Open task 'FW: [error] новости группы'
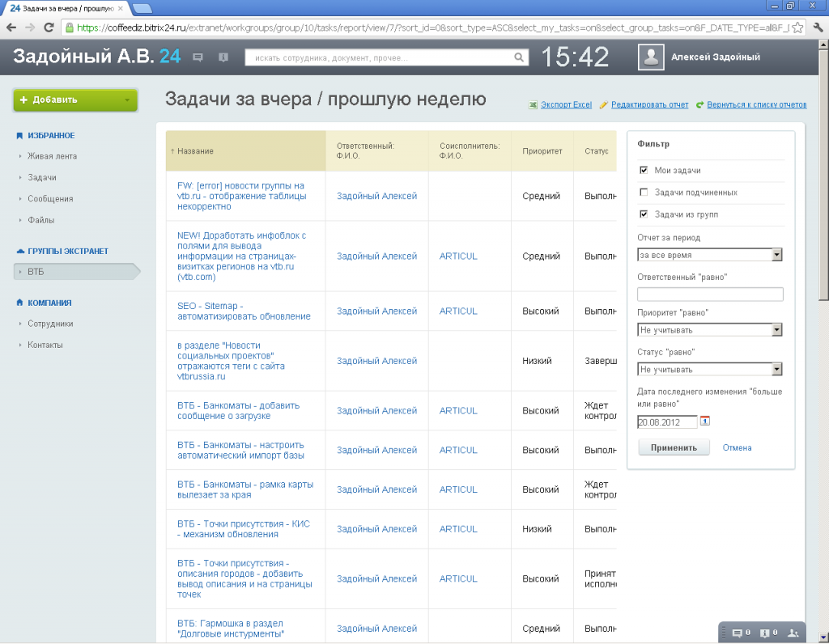Screen dimensions: 829x644 point(241,196)
